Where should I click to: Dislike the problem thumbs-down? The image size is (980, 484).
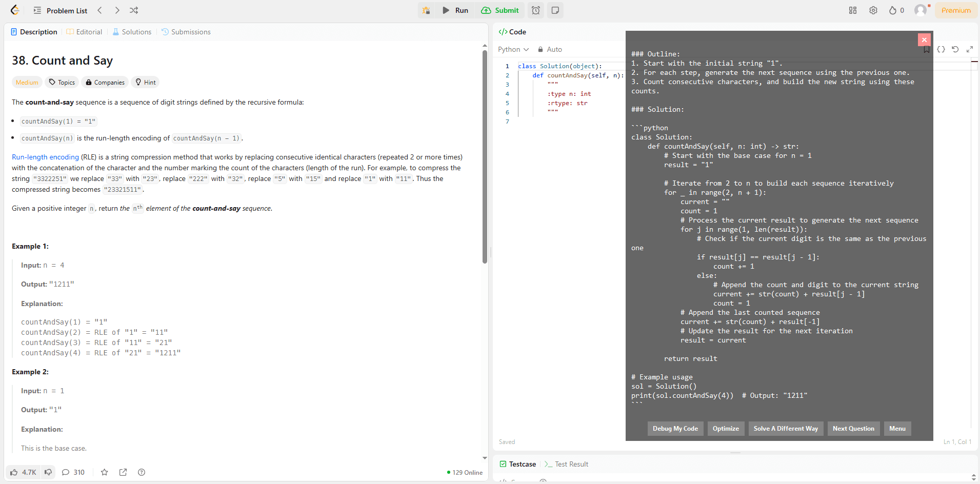[48, 472]
